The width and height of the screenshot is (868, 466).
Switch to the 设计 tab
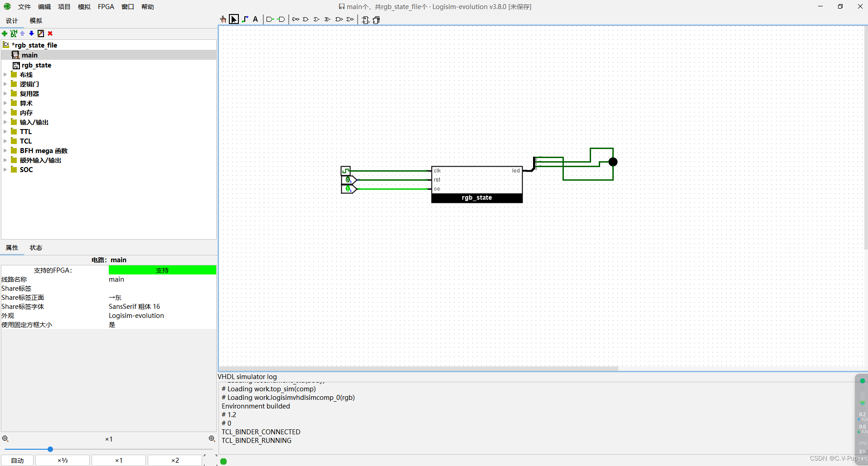(x=12, y=21)
